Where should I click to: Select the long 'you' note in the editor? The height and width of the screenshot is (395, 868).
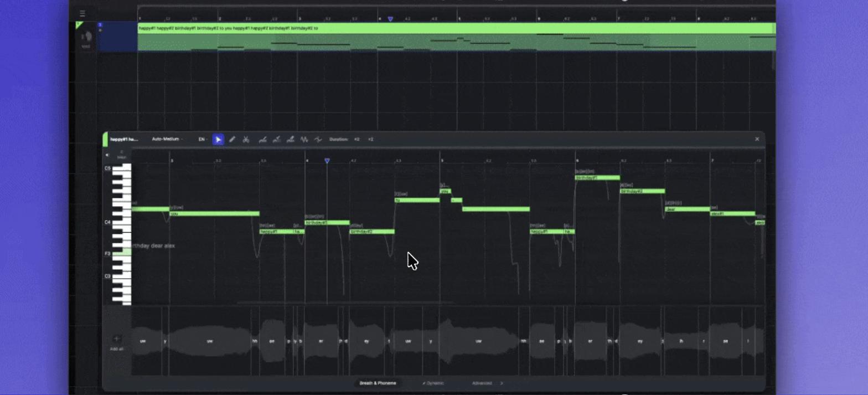pyautogui.click(x=214, y=213)
